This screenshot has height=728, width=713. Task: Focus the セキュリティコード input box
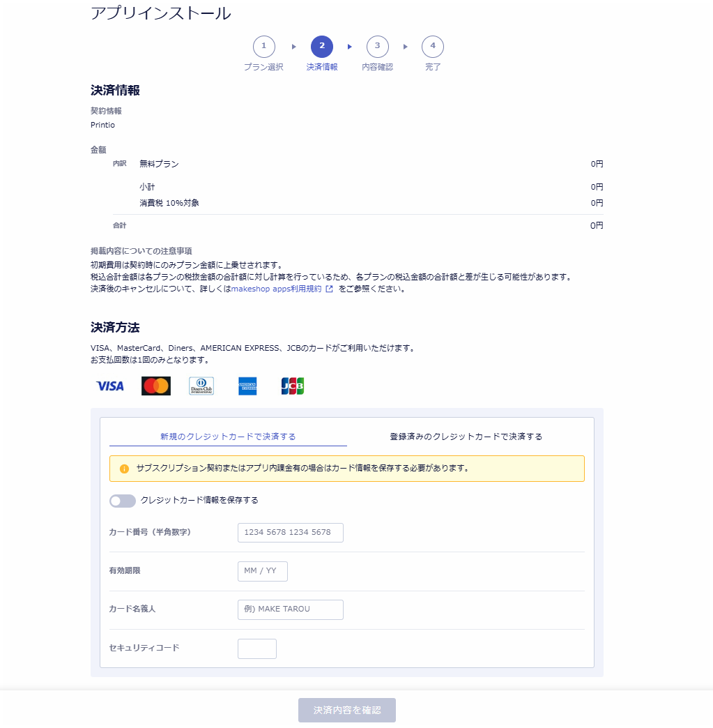tap(257, 649)
